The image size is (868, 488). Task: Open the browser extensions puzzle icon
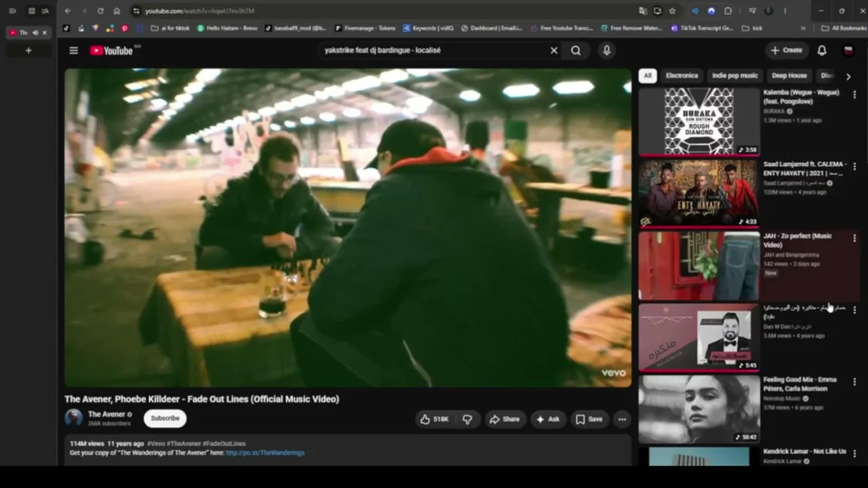pos(728,11)
